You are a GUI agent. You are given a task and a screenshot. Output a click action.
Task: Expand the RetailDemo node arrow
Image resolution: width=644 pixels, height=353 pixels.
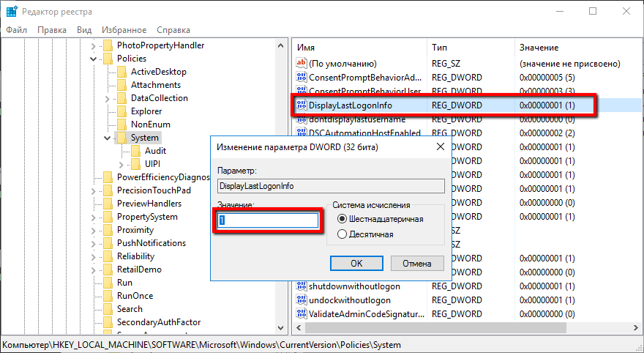[94, 270]
